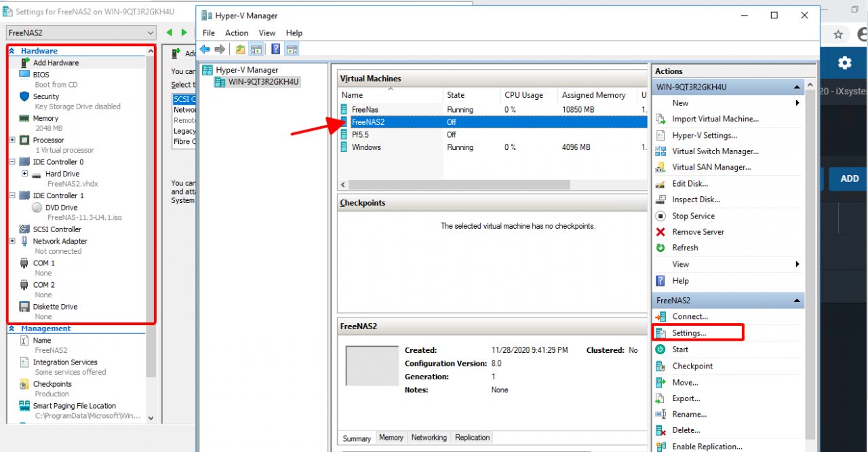868x452 pixels.
Task: Open the Action menu
Action: pos(237,33)
